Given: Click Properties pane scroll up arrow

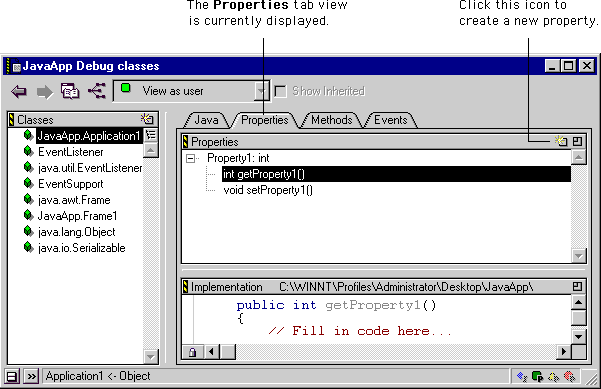Looking at the screenshot, I should (x=579, y=157).
